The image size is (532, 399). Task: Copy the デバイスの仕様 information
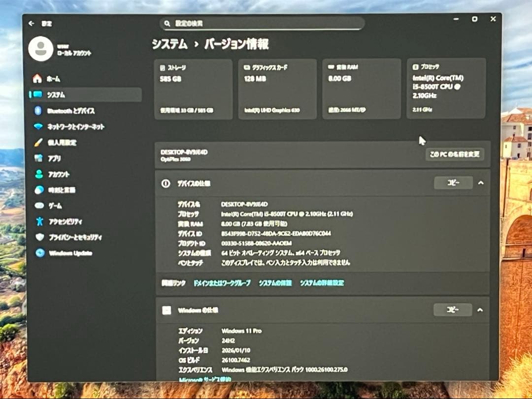coord(453,183)
